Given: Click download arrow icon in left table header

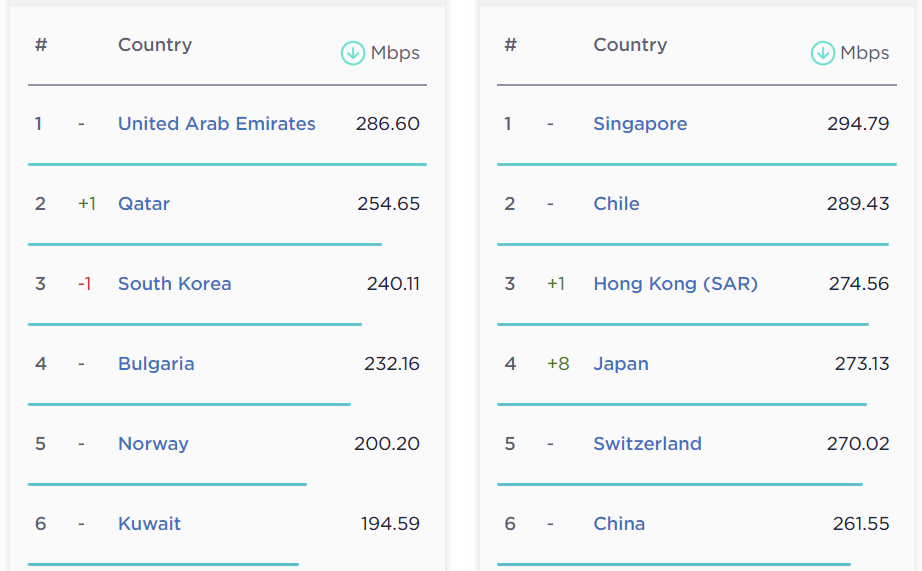Looking at the screenshot, I should pyautogui.click(x=352, y=53).
